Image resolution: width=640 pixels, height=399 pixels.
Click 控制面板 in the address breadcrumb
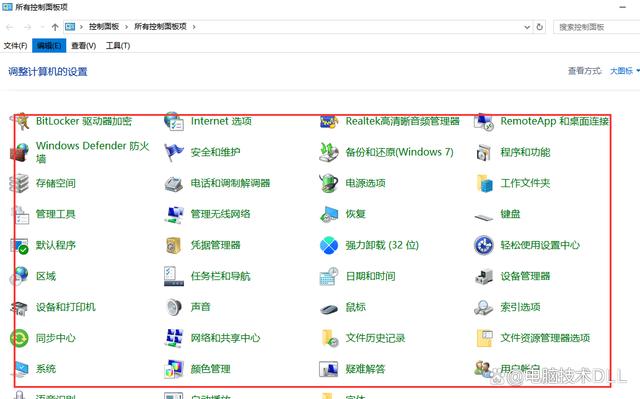point(104,27)
